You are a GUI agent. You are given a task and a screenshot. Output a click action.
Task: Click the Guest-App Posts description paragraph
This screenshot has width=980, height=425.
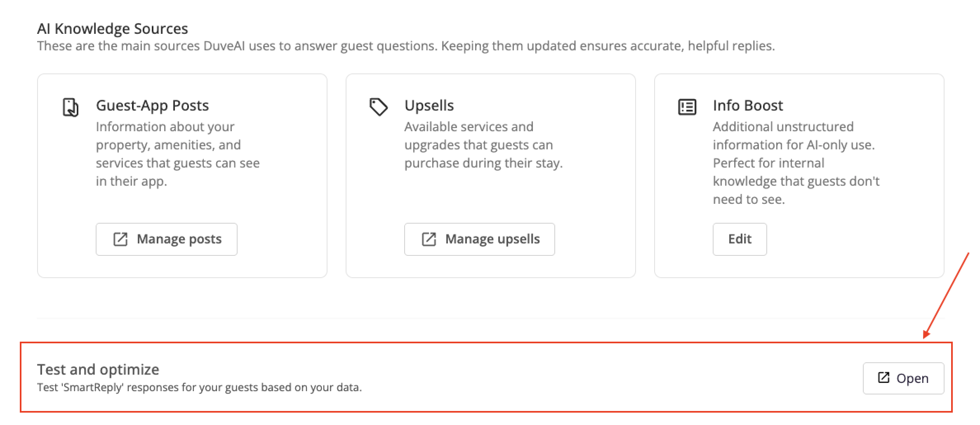pos(177,154)
